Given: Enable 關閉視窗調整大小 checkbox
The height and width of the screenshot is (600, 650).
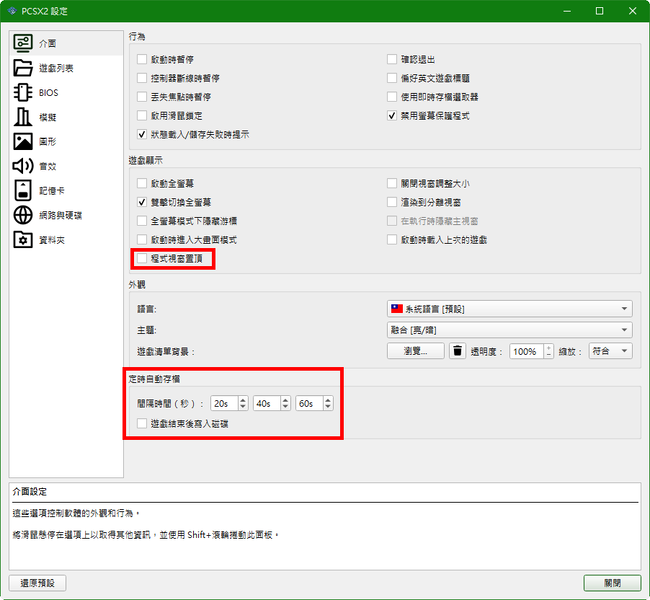Looking at the screenshot, I should click(392, 183).
